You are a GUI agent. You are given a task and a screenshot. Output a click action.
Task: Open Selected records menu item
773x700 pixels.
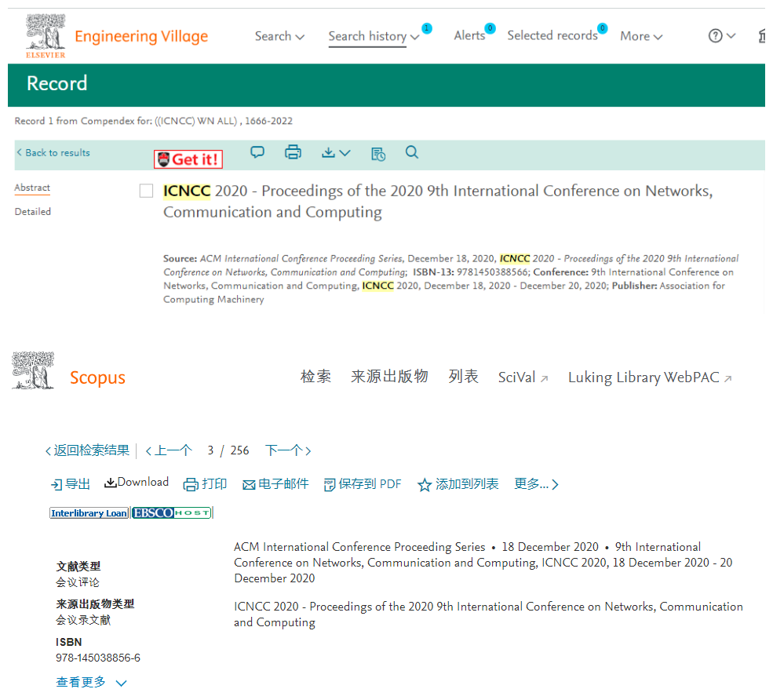(552, 35)
